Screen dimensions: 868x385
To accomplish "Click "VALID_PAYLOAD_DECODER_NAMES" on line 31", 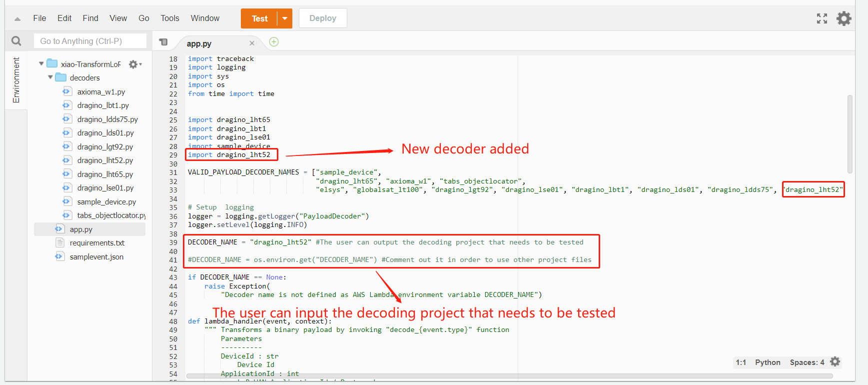I will click(x=243, y=172).
